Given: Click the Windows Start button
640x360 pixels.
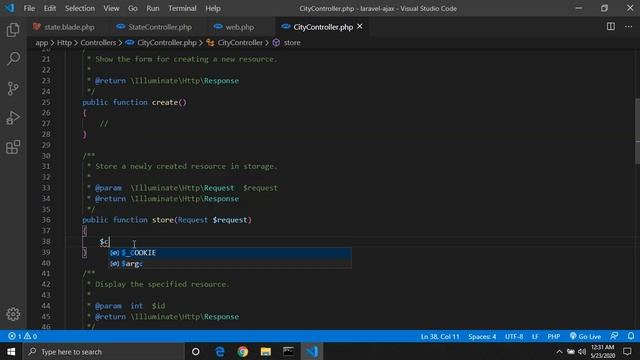Looking at the screenshot, I should click(x=11, y=351).
